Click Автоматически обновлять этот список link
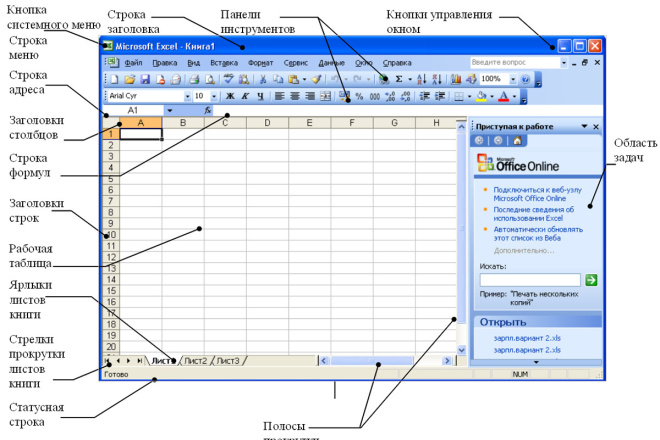660x440 pixels. (x=538, y=234)
